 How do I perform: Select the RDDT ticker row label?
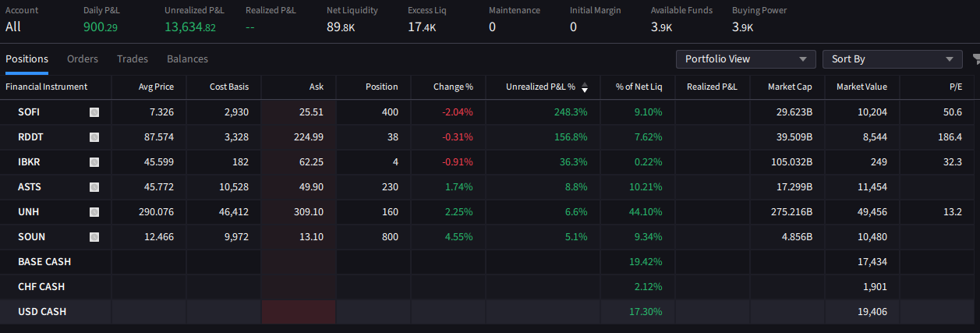pyautogui.click(x=30, y=137)
